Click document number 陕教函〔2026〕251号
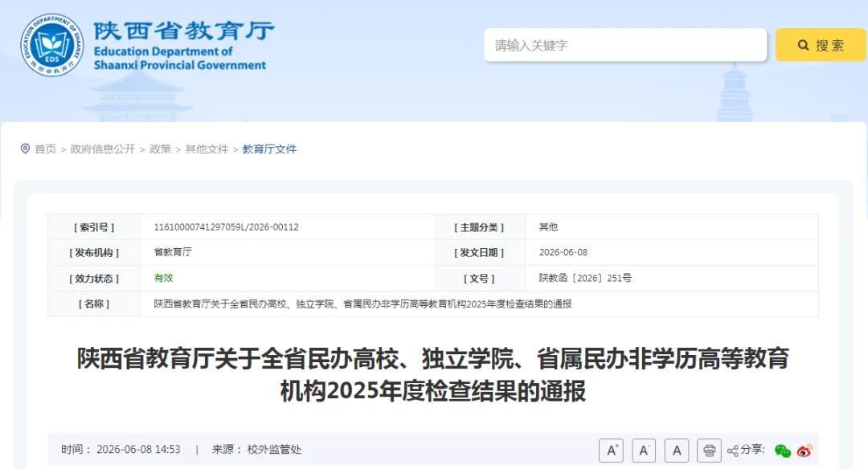Viewport: 868px width, 469px height. point(585,278)
